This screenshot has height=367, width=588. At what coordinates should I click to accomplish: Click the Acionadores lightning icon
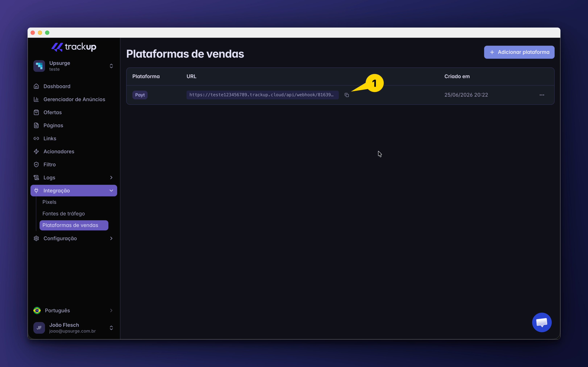(x=36, y=152)
